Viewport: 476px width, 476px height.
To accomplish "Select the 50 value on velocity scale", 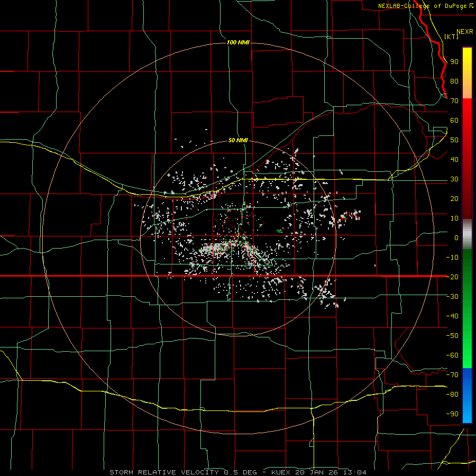I will tap(454, 140).
